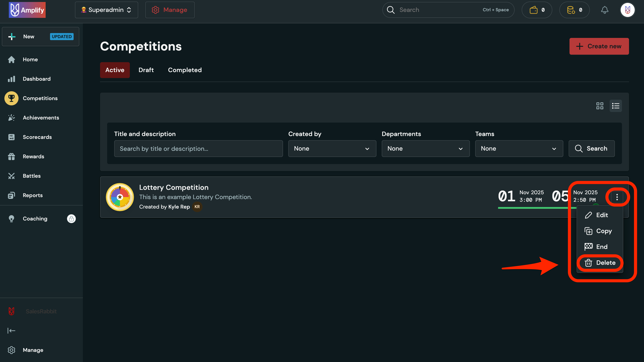The height and width of the screenshot is (362, 644).
Task: Click the Create new button
Action: (599, 46)
